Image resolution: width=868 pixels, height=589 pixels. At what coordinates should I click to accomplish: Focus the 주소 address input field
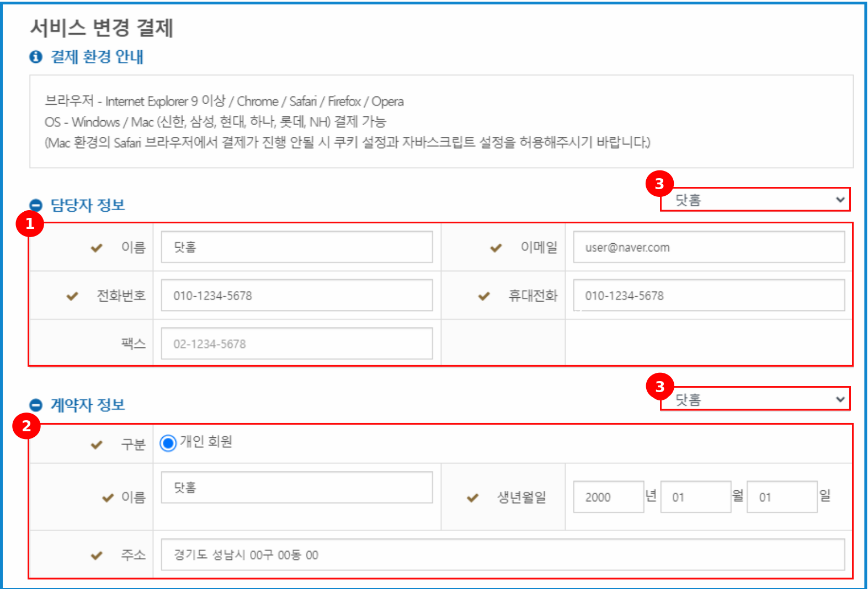pos(502,555)
